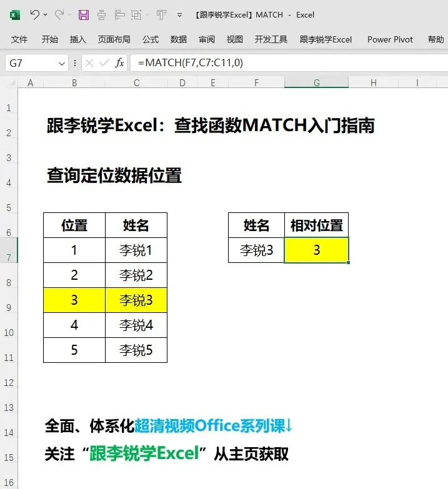
Task: Switch to the 帮助 ribbon tab
Action: [436, 39]
